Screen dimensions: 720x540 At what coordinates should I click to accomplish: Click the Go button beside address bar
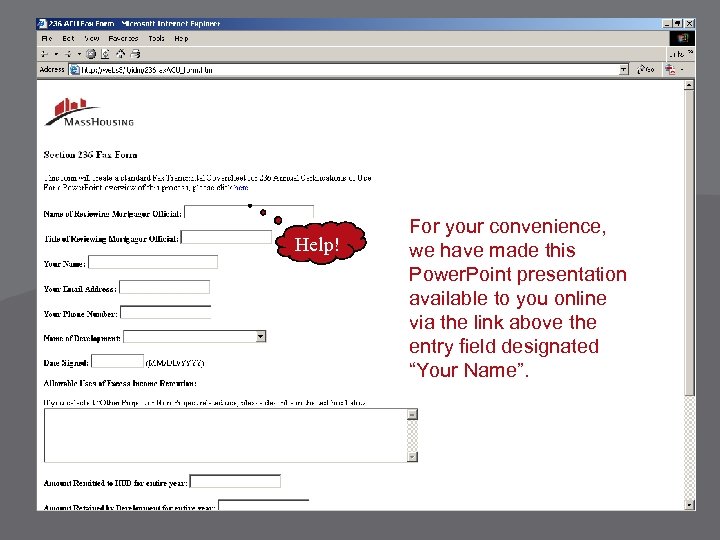[646, 70]
